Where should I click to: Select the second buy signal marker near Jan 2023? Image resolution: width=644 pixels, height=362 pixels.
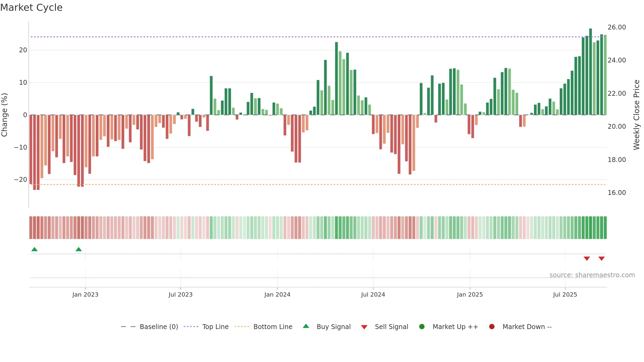[x=79, y=249]
